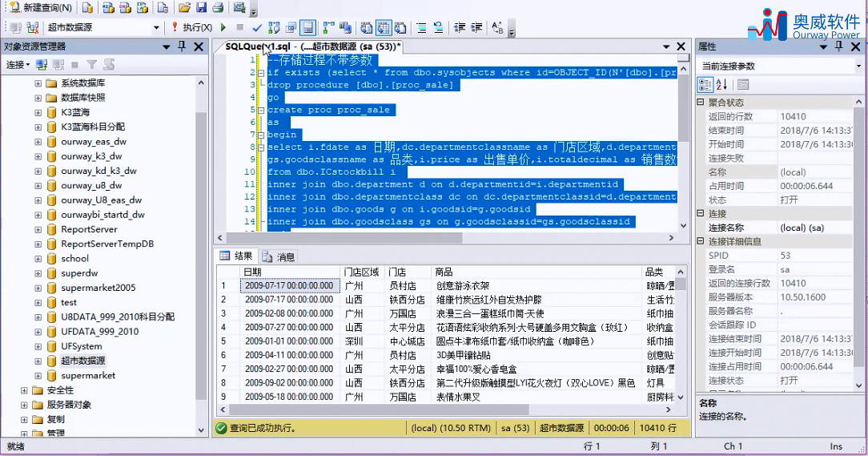
Task: Expand the 服务器对象 folder
Action: (24, 405)
